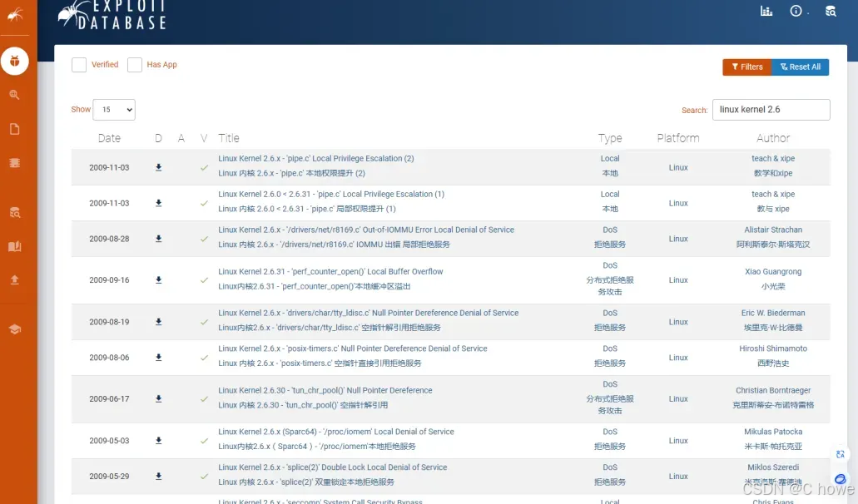The width and height of the screenshot is (858, 504).
Task: Download the tty_ldisc.c exploit
Action: tap(158, 321)
